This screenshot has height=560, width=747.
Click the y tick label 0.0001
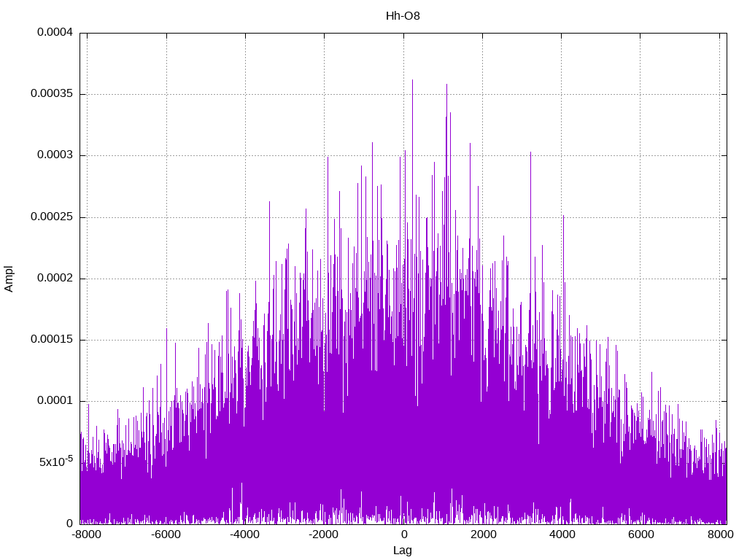[55, 400]
